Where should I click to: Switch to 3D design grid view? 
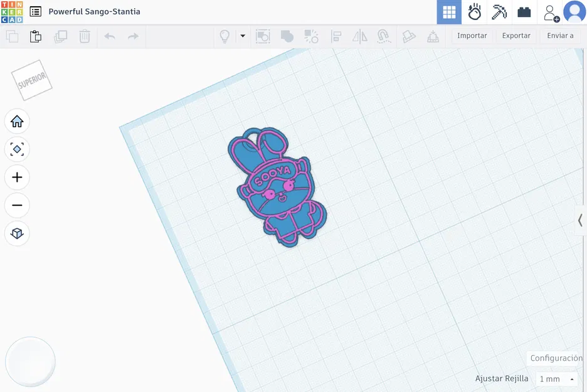click(449, 12)
